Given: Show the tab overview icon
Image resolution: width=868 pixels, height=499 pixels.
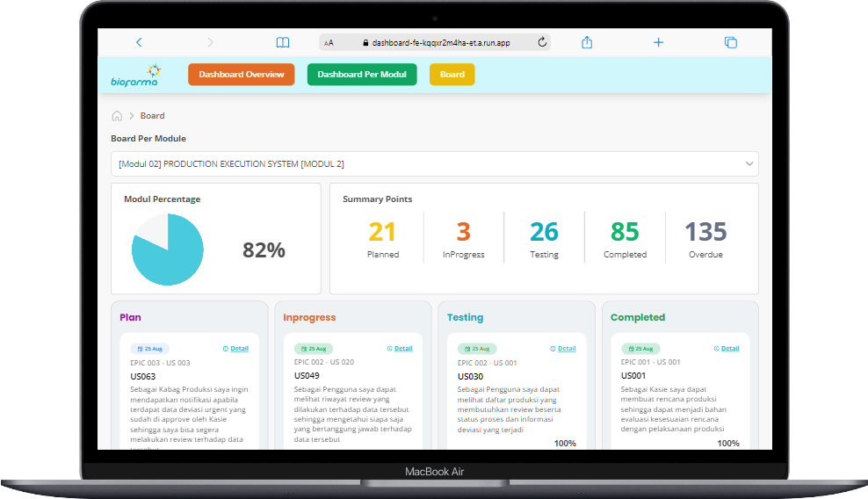Looking at the screenshot, I should [x=730, y=42].
